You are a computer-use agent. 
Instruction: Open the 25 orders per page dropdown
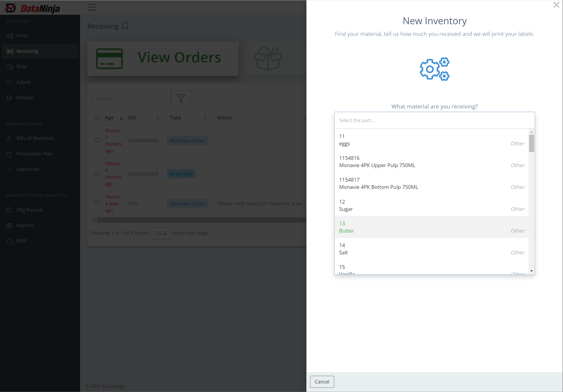(x=161, y=233)
